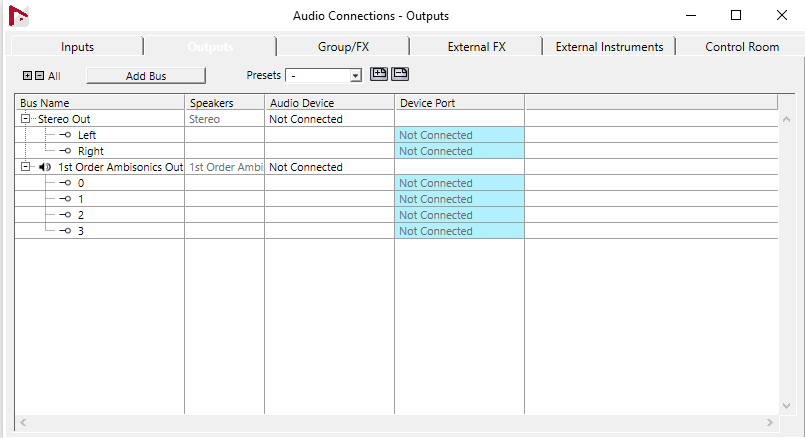
Task: Set device port for Ambisonics channel 3
Action: (459, 231)
